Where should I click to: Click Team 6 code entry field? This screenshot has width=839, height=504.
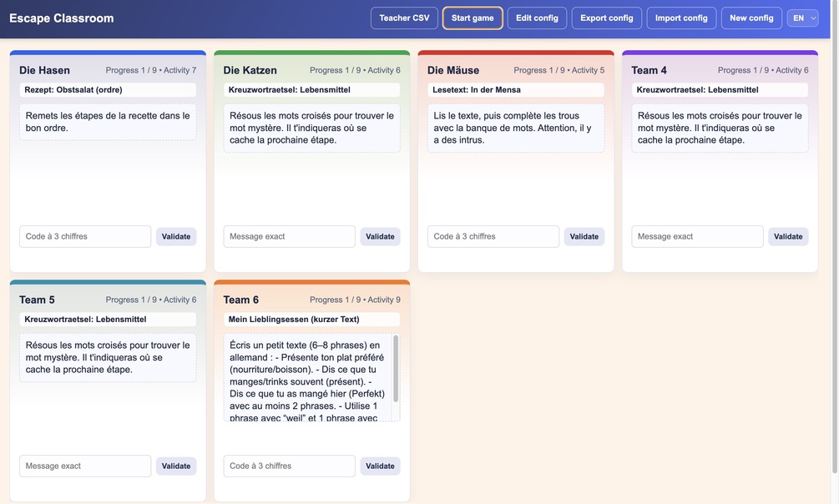pos(289,466)
